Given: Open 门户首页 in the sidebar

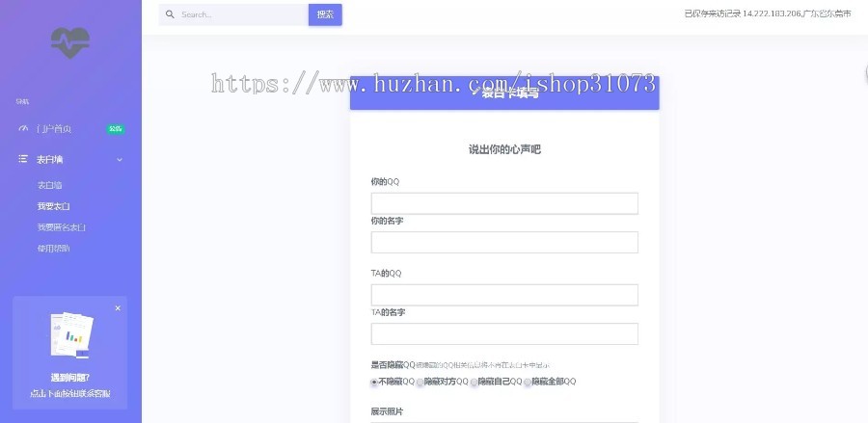Looking at the screenshot, I should (54, 129).
